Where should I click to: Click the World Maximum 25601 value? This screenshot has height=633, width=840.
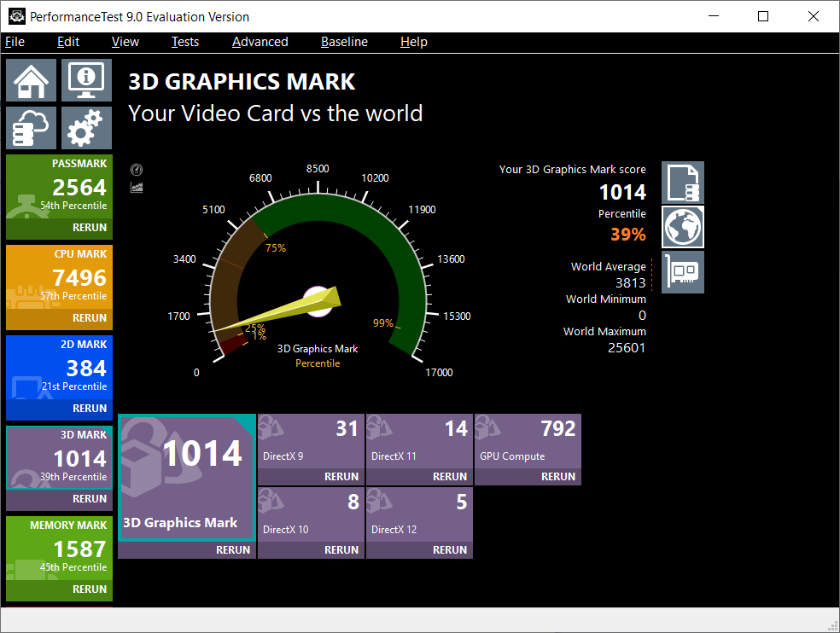point(627,348)
